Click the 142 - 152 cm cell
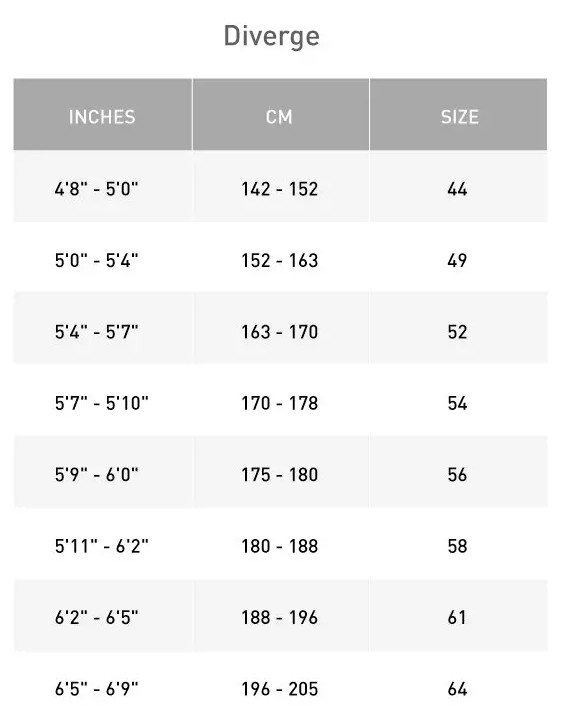Image resolution: width=563 pixels, height=714 pixels. tap(281, 187)
